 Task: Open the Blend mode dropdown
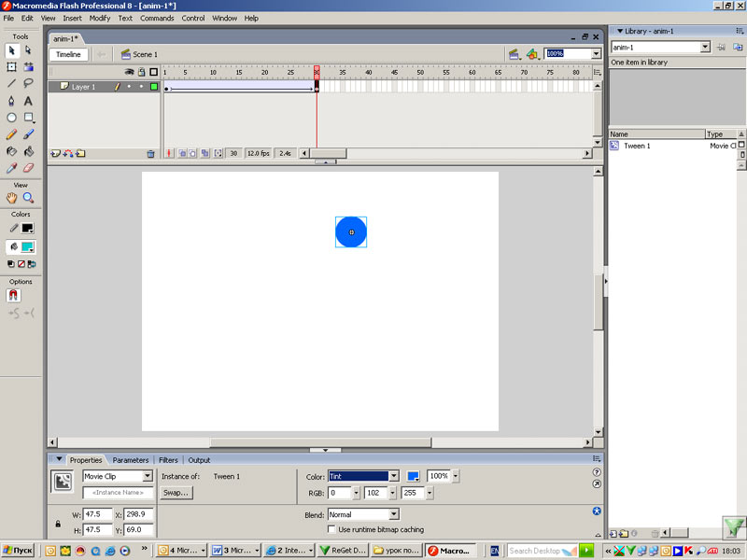tap(393, 514)
